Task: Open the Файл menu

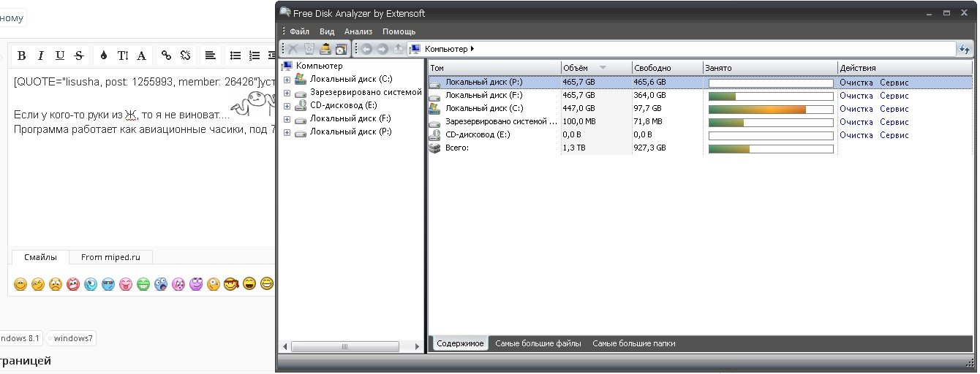Action: (299, 31)
